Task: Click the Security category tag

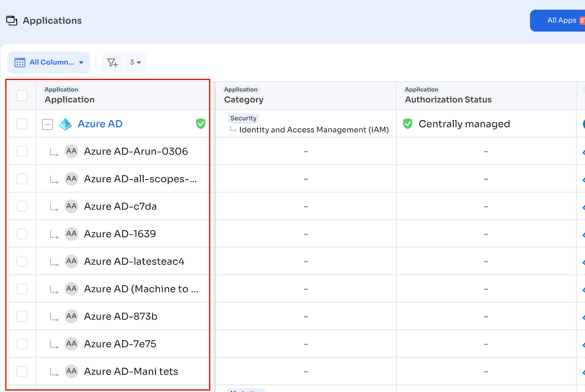Action: coord(243,118)
